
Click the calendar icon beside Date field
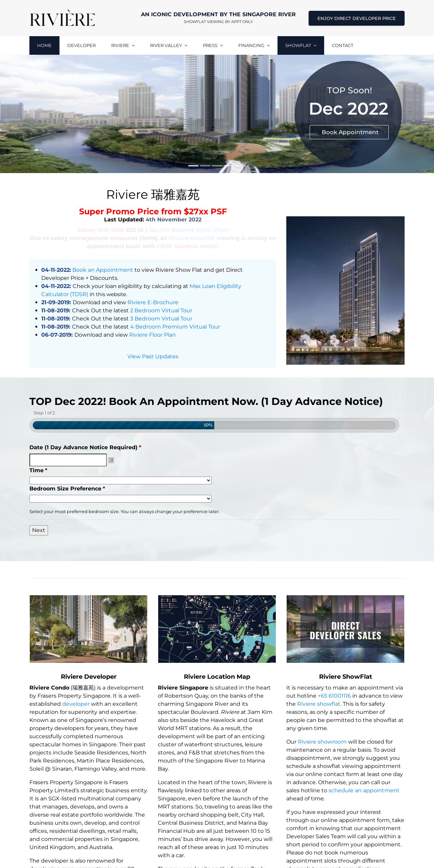(x=111, y=460)
